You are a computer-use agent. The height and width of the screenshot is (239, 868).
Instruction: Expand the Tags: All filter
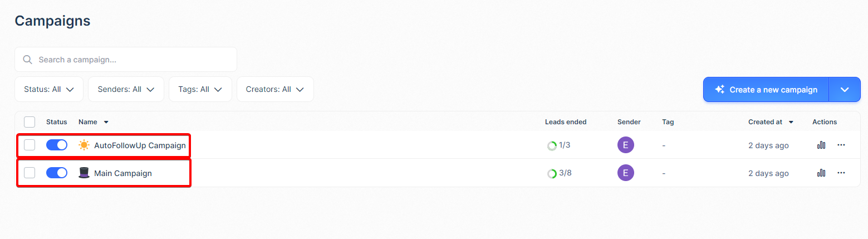tap(200, 89)
